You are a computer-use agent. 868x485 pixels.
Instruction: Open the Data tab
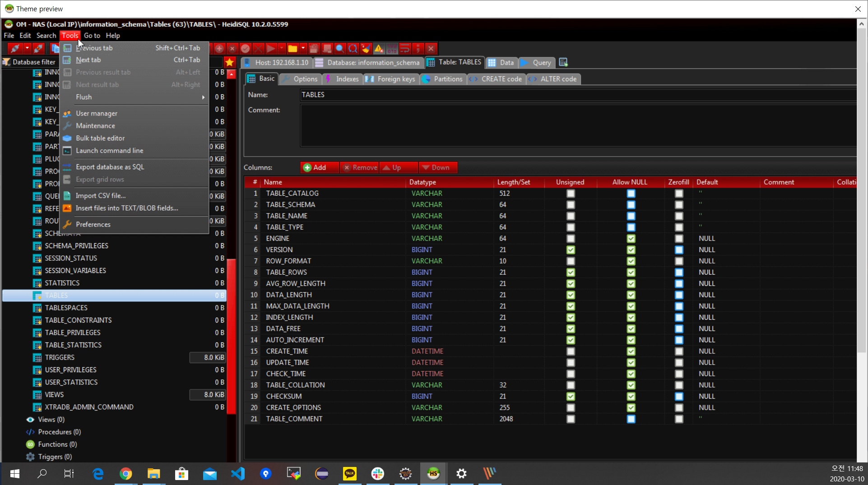(501, 63)
